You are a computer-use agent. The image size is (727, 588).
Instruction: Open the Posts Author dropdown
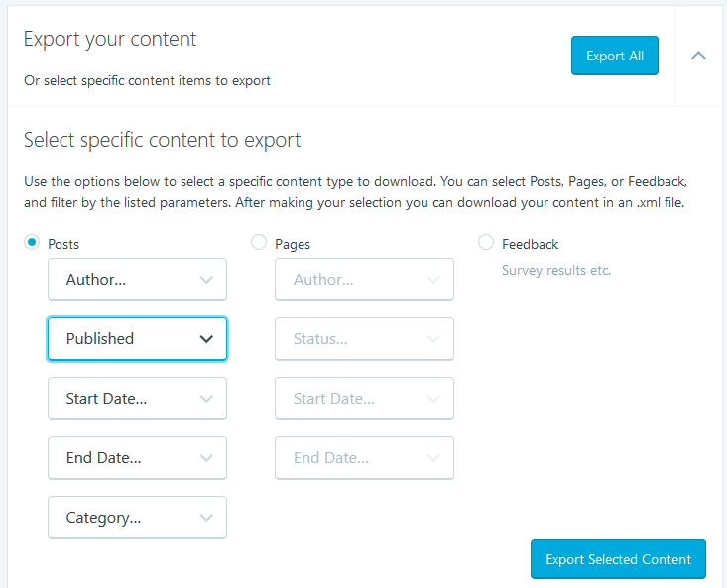[x=137, y=280]
